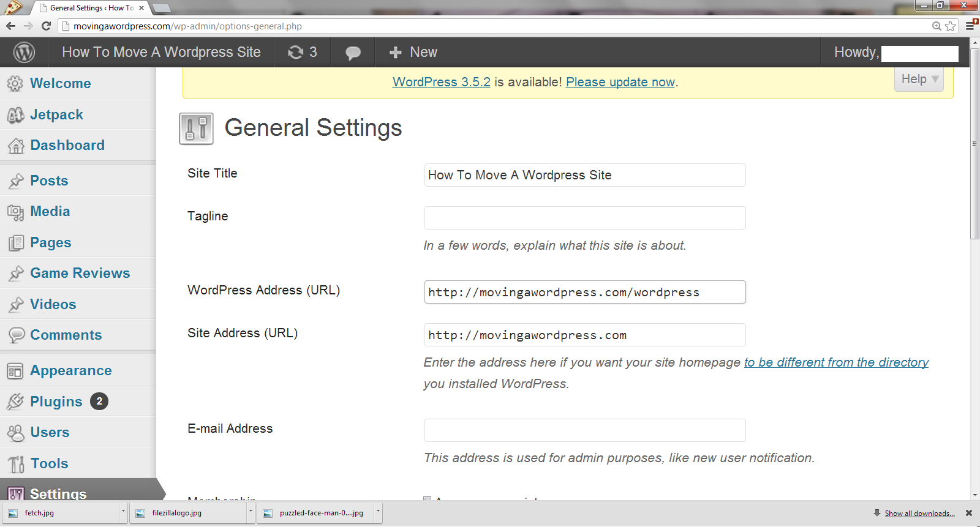Open the WordPress logo menu
This screenshot has height=527, width=980.
[24, 53]
